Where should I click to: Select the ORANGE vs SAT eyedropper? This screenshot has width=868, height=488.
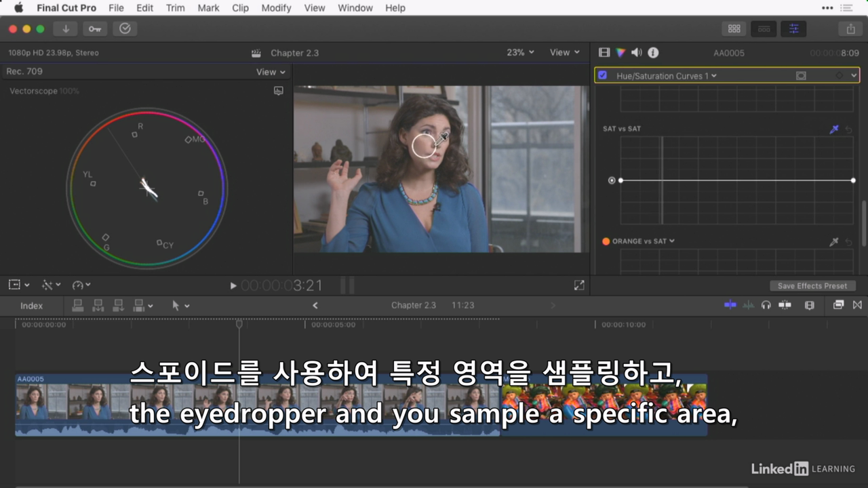pyautogui.click(x=834, y=241)
